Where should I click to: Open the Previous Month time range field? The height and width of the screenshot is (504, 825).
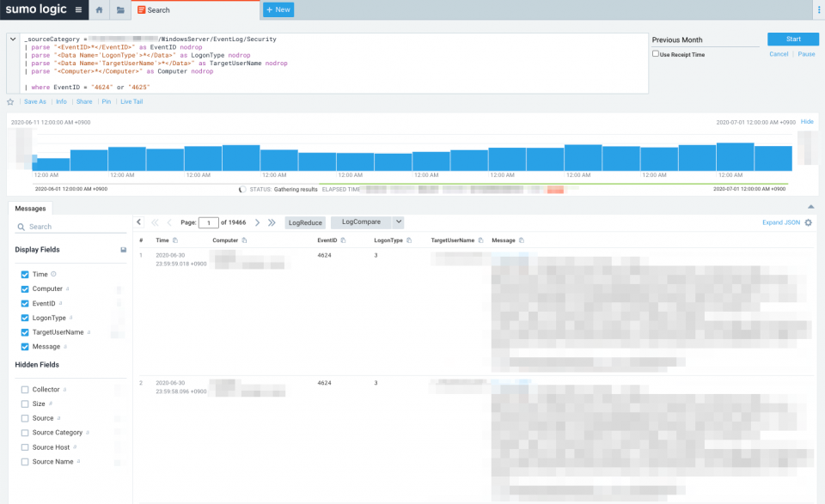[705, 40]
